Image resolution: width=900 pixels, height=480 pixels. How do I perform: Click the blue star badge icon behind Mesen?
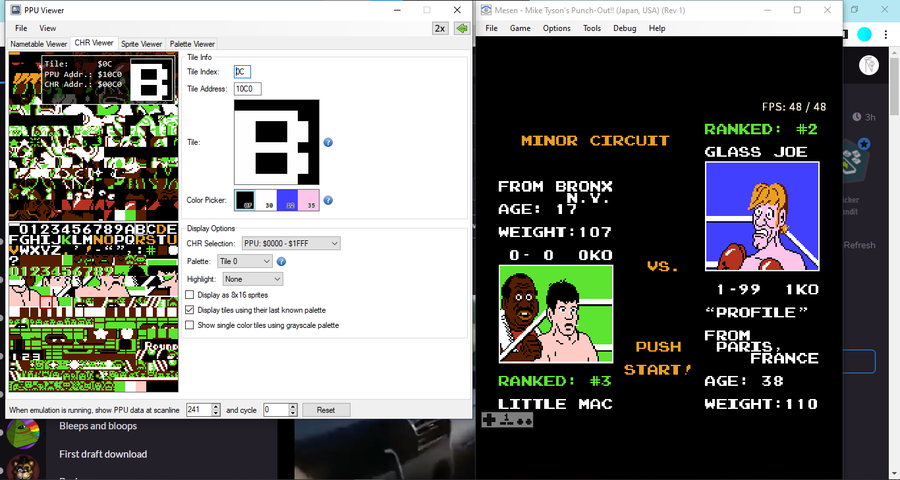coord(864,144)
